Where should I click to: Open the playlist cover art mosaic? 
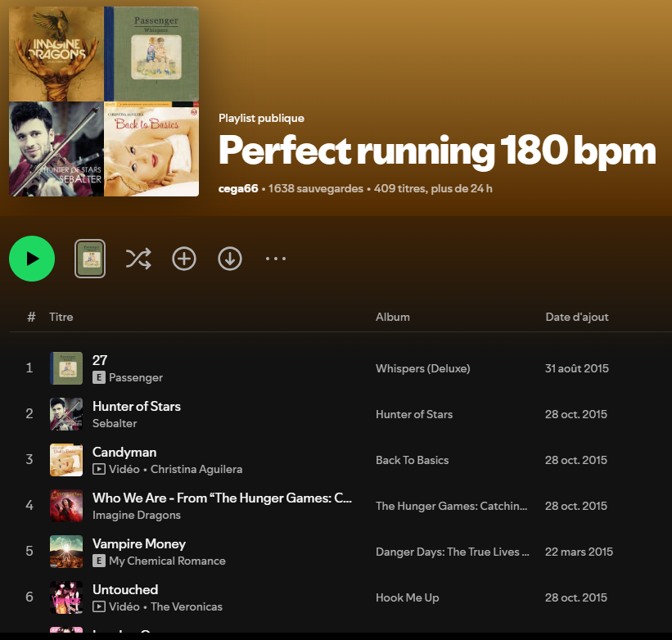104,101
